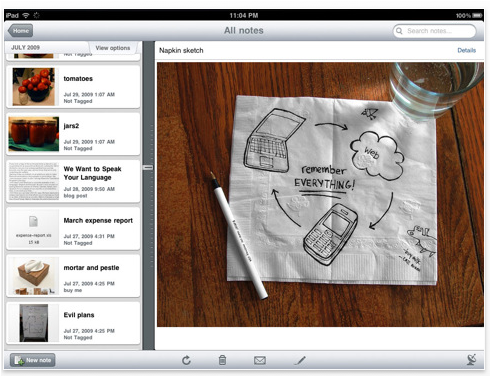Click the Napkin sketch note title
Screen dimensions: 491x377
pos(181,51)
